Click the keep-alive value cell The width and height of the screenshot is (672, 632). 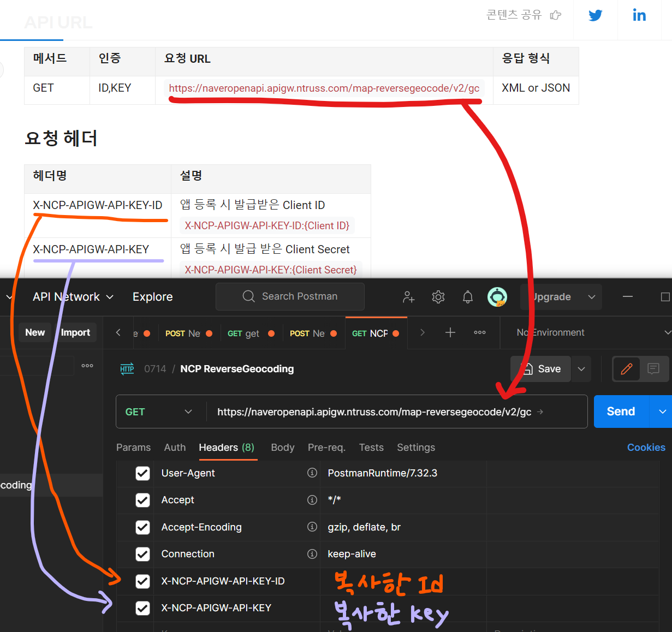tap(403, 554)
